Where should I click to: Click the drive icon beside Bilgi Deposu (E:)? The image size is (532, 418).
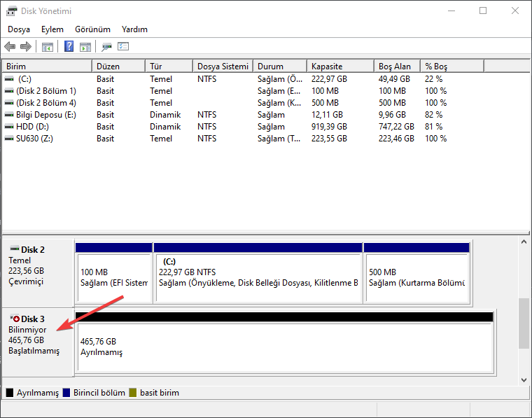coord(9,115)
